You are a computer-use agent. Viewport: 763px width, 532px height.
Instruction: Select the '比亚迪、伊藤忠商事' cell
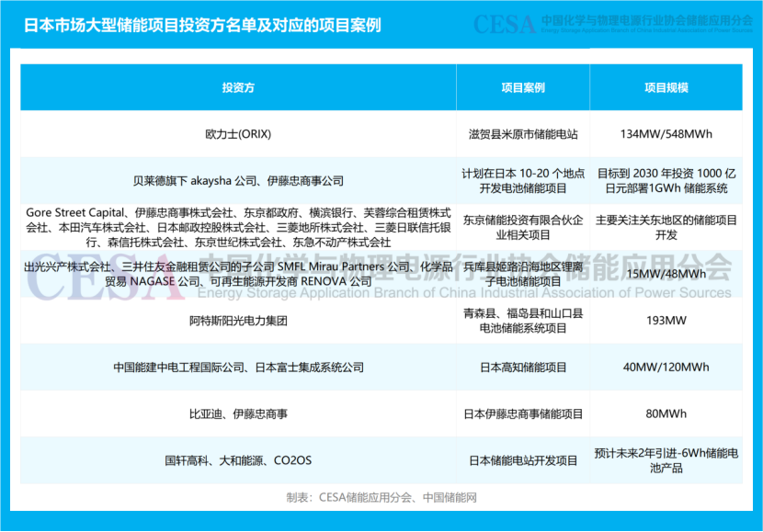coord(238,413)
